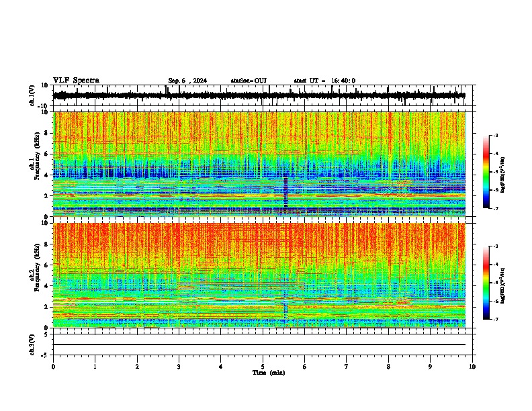
Task: Click time axis tick label "4"
Action: tap(221, 367)
